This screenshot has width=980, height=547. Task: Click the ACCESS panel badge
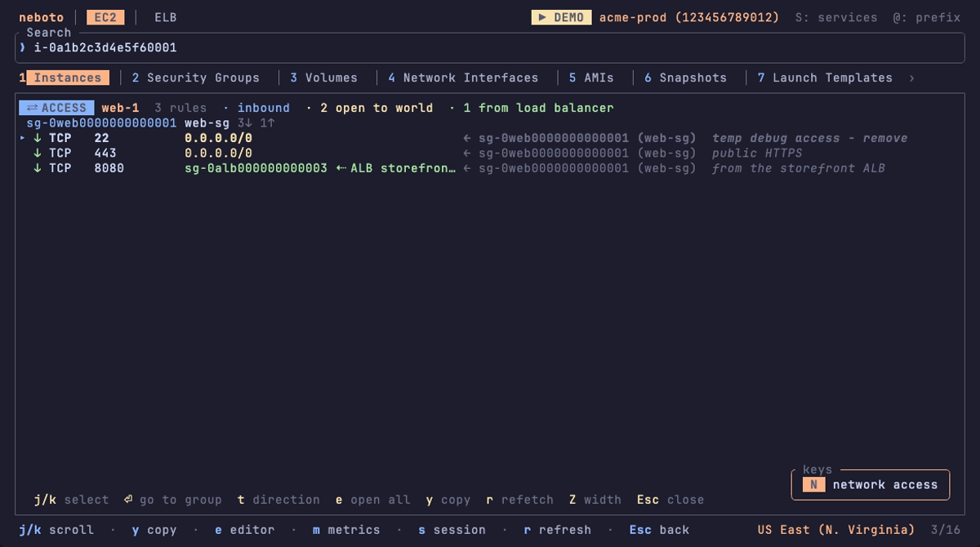click(56, 108)
